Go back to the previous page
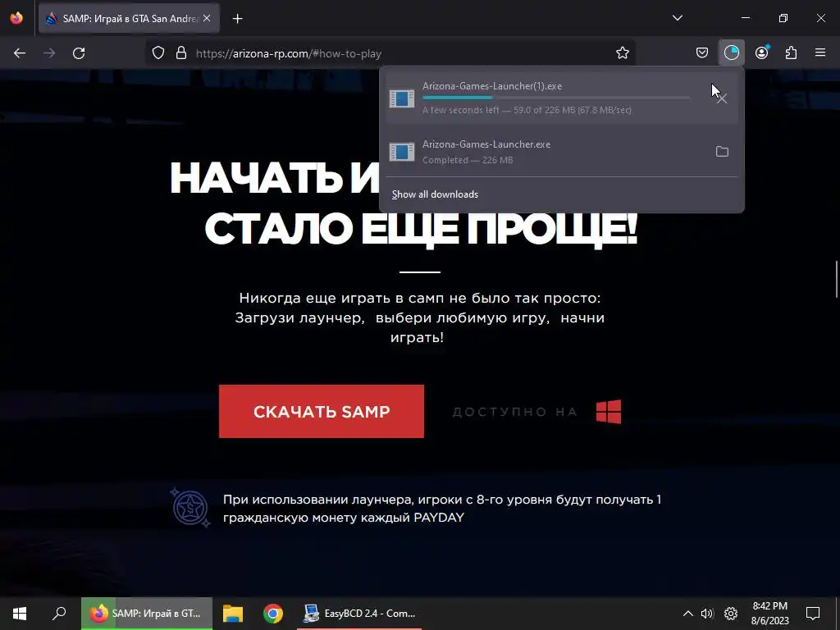The height and width of the screenshot is (630, 840). tap(20, 53)
